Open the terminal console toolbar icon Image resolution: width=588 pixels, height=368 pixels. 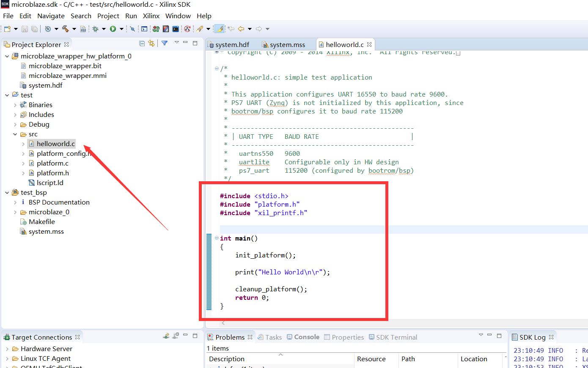tap(176, 29)
